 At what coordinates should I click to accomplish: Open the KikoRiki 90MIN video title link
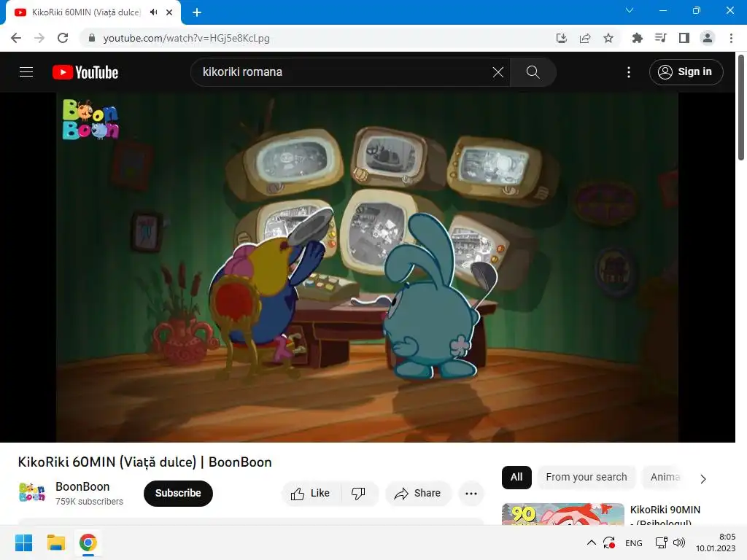(665, 516)
